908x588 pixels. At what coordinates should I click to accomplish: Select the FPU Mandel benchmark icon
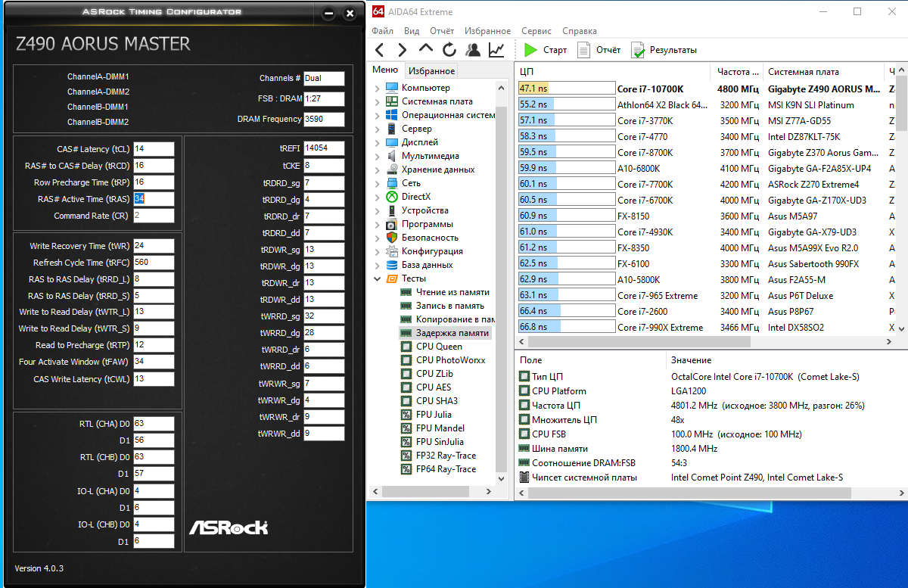pyautogui.click(x=406, y=428)
